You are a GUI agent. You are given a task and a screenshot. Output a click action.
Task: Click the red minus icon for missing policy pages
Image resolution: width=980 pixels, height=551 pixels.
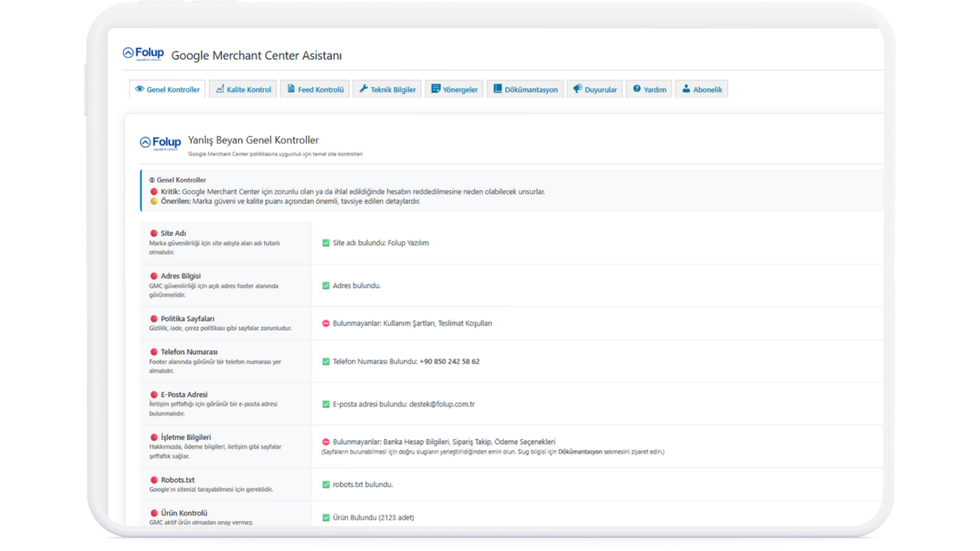point(326,323)
